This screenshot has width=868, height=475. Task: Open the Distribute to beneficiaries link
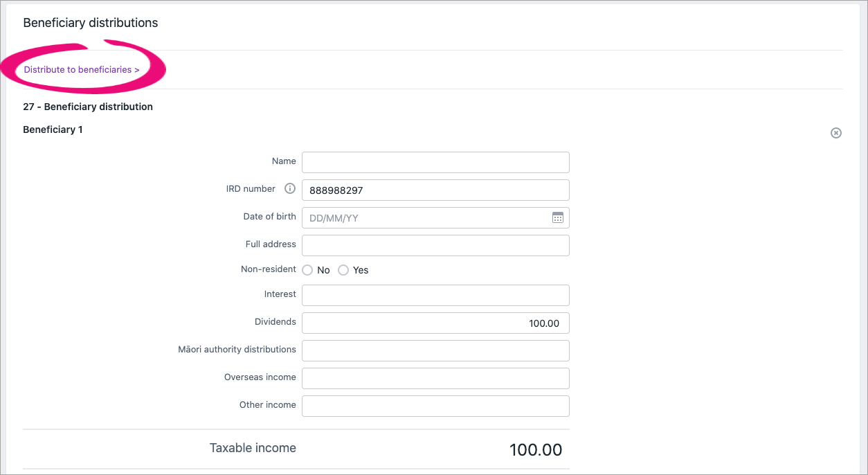82,70
